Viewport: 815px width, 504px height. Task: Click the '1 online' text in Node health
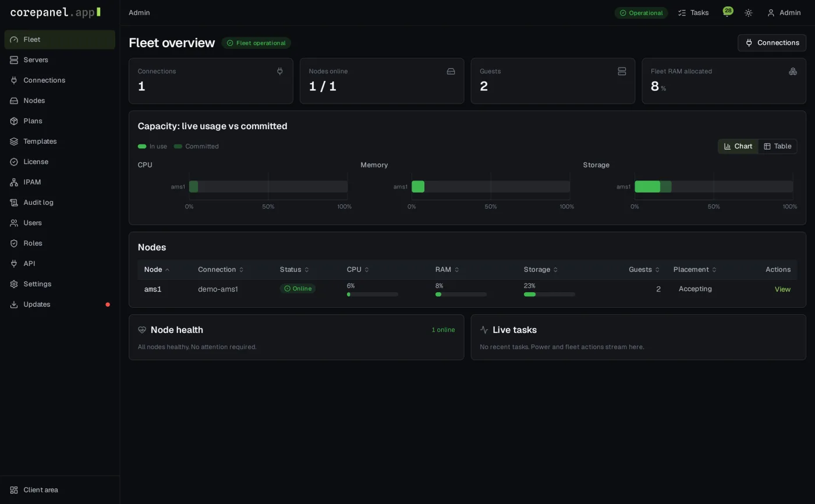pyautogui.click(x=443, y=330)
